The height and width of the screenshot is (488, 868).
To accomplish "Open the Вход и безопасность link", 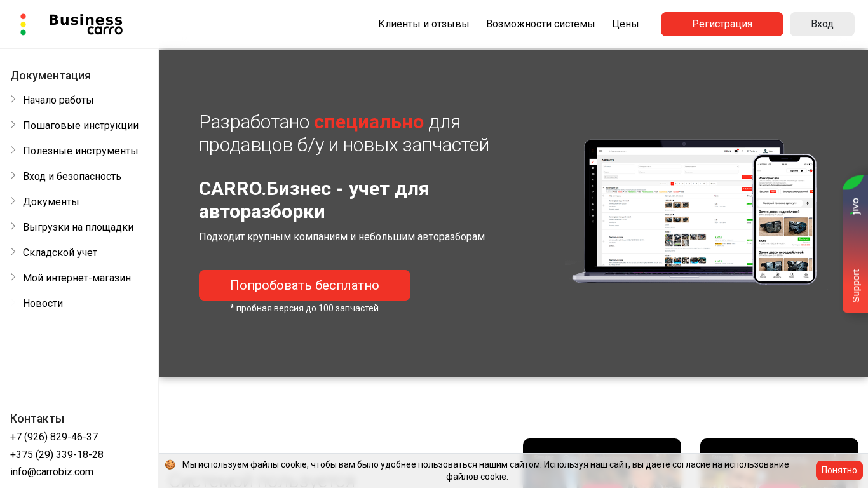I will [x=72, y=176].
